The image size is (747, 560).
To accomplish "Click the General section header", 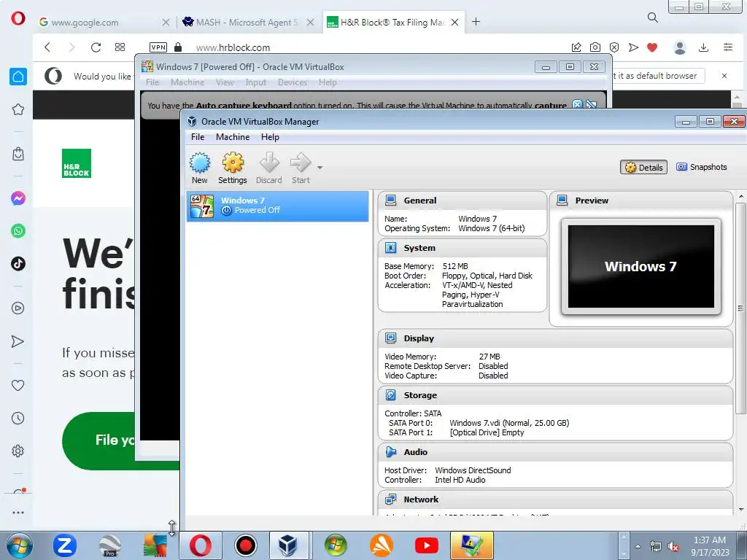I will pyautogui.click(x=462, y=201).
